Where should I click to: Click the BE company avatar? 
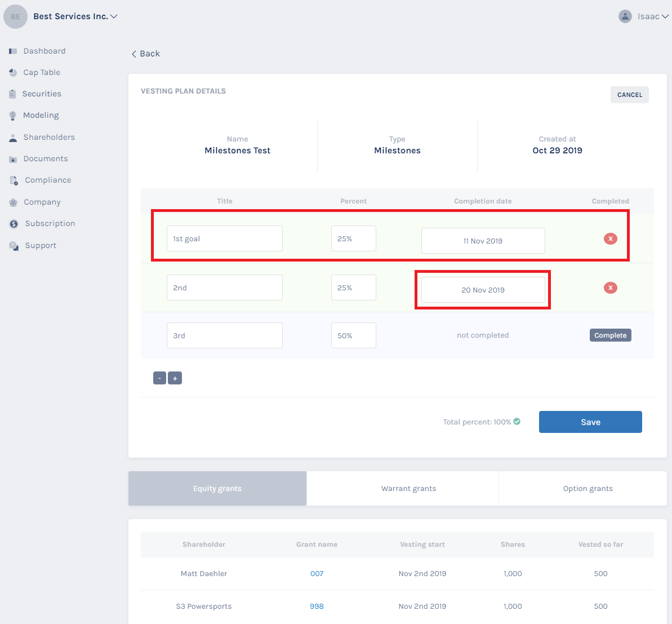tap(15, 17)
